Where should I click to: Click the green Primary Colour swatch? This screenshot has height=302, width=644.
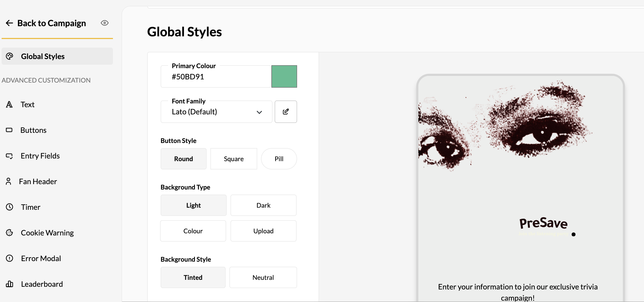tap(284, 76)
